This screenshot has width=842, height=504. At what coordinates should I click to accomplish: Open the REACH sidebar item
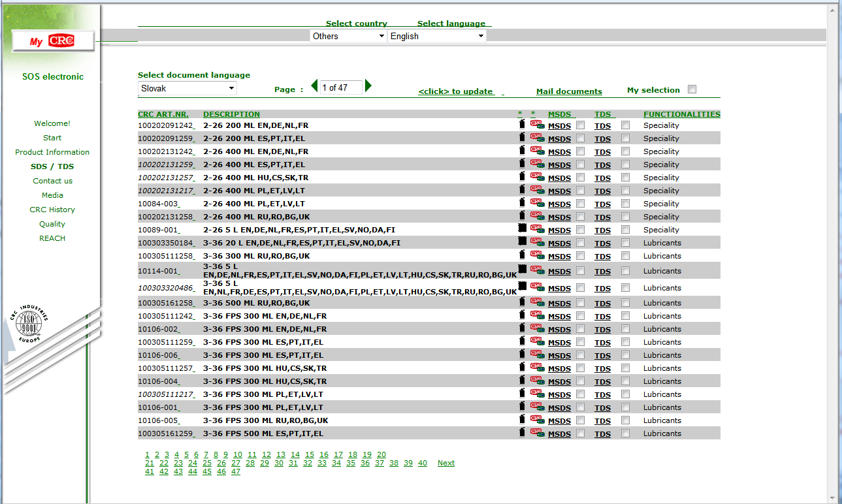52,238
